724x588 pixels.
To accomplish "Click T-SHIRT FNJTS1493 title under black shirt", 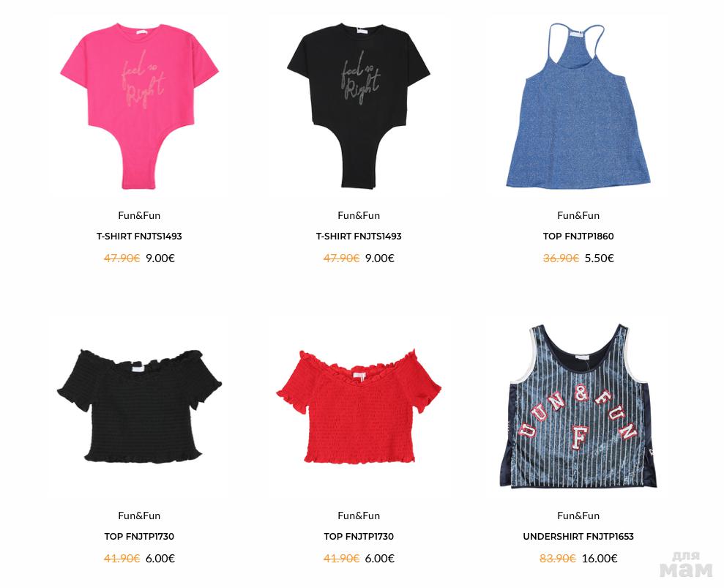I will [358, 236].
